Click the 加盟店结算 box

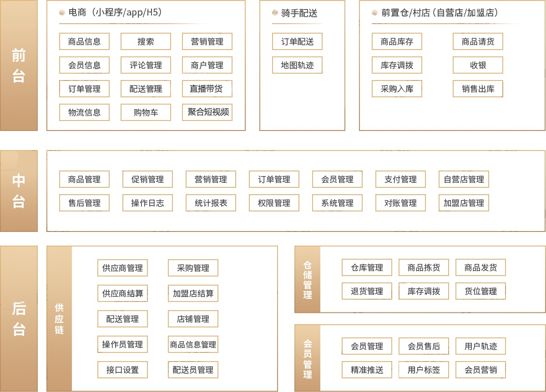193,293
